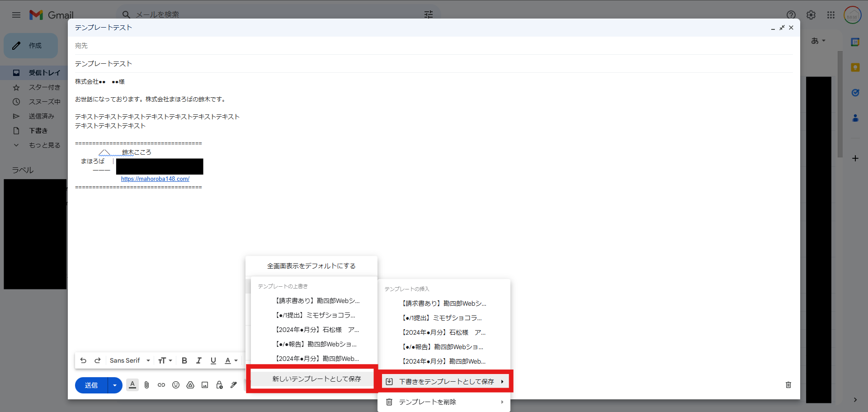The width and height of the screenshot is (868, 412).
Task: Overwrite template 【●/●報告】勘四郎Webショ...
Action: point(314,344)
